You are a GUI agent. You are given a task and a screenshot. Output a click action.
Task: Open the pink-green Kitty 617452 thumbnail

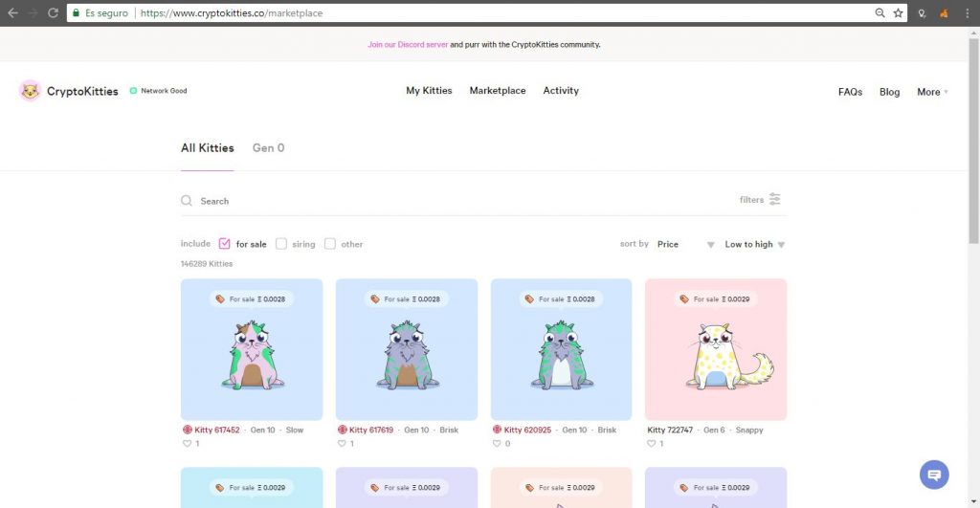click(252, 349)
